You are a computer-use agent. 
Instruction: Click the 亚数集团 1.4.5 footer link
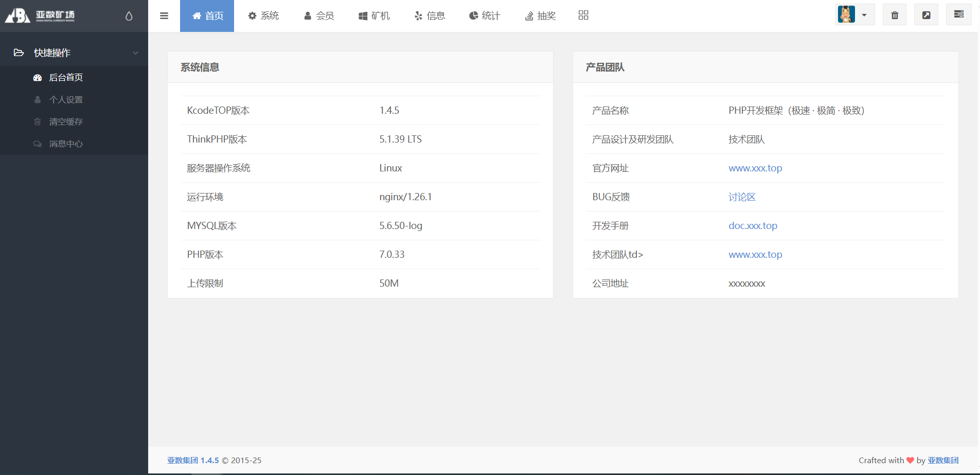[193, 461]
